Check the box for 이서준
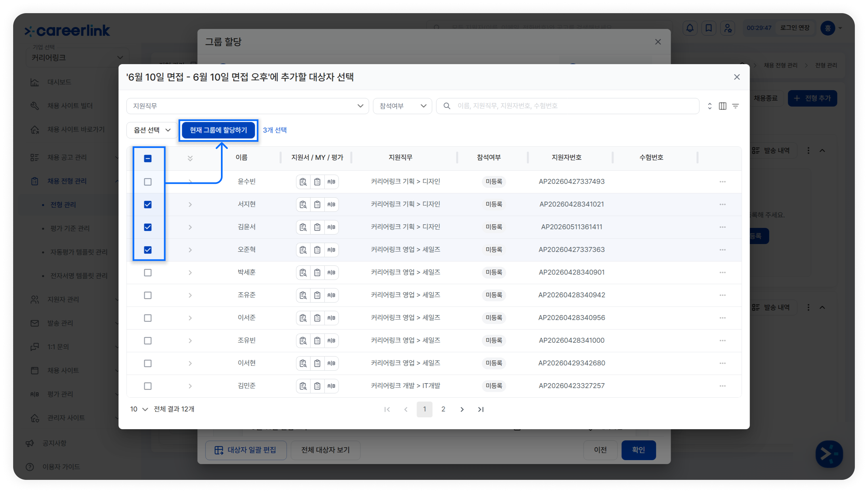The height and width of the screenshot is (493, 868). click(148, 318)
